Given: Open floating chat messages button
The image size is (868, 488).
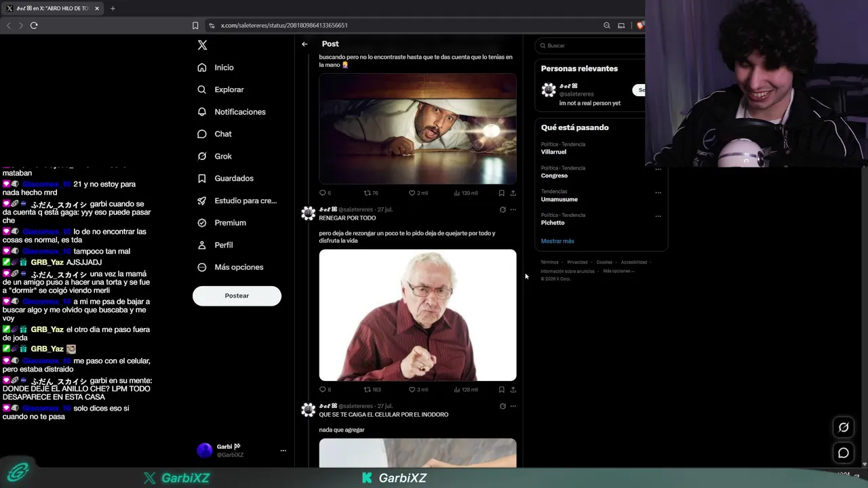Looking at the screenshot, I should point(844,453).
